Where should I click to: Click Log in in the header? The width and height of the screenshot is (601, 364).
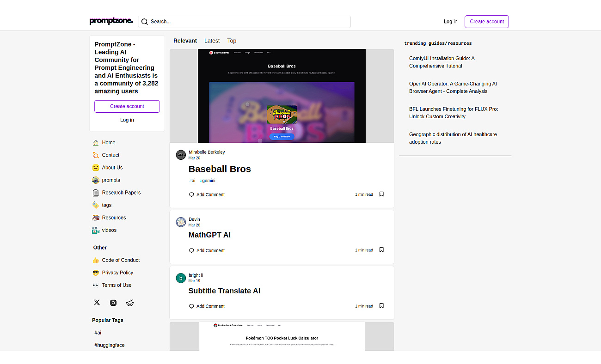point(451,22)
